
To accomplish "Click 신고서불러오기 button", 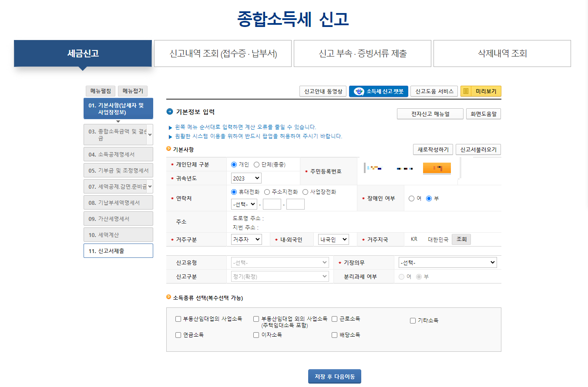I will 479,150.
